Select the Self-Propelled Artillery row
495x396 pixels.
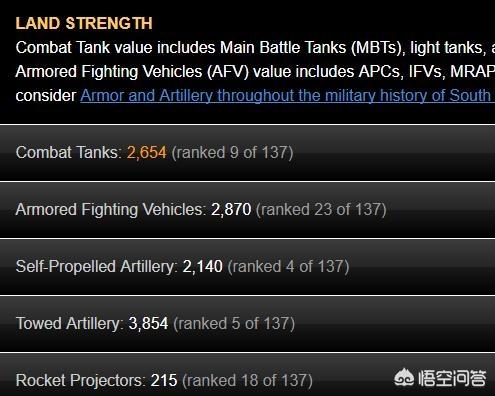pos(247,267)
